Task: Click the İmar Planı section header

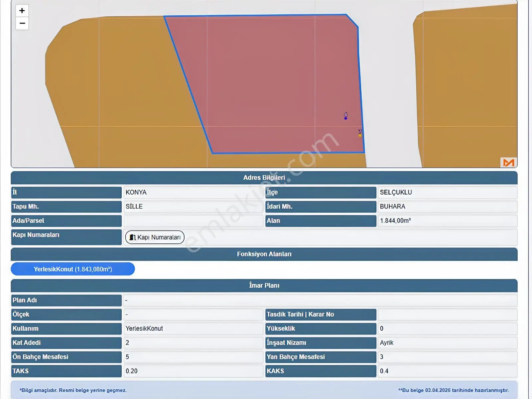Action: pos(264,285)
